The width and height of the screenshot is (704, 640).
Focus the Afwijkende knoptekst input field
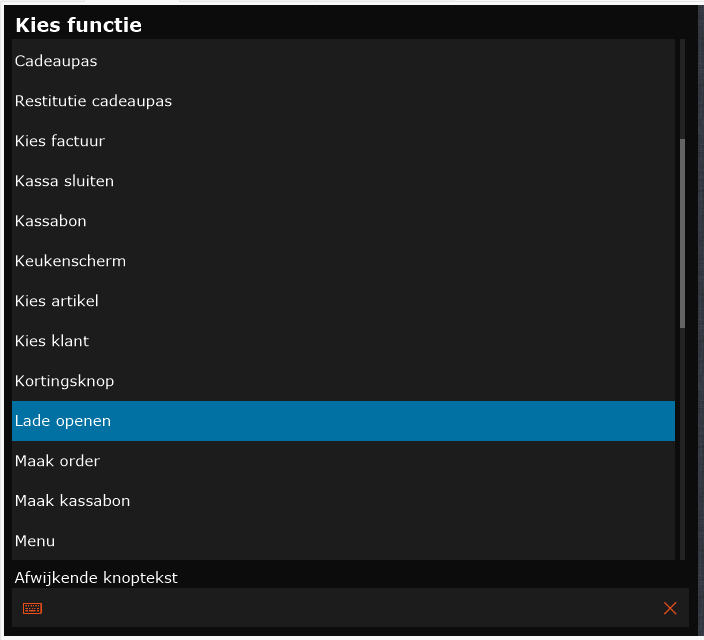click(x=350, y=608)
